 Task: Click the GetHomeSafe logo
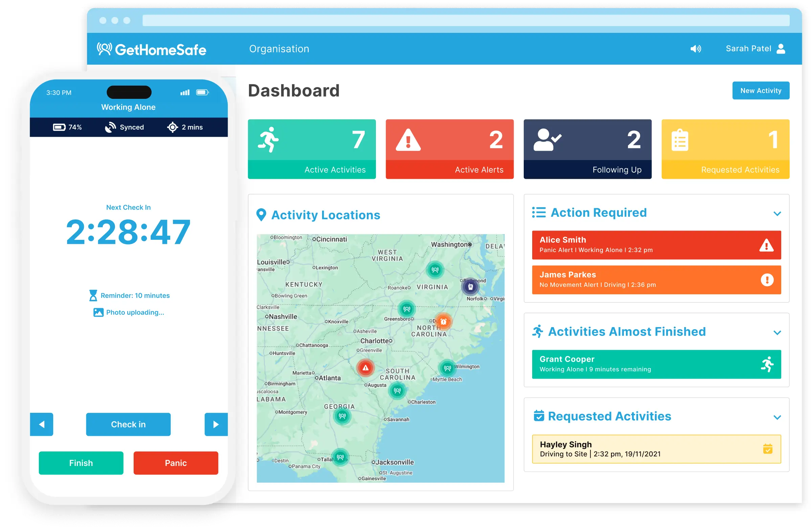[152, 49]
